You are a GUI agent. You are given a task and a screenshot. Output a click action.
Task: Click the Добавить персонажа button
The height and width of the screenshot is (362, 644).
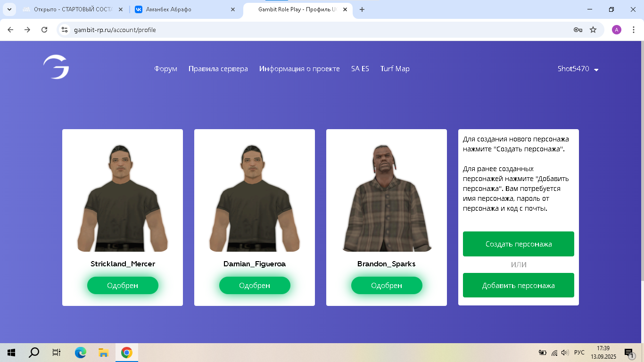[x=519, y=285]
